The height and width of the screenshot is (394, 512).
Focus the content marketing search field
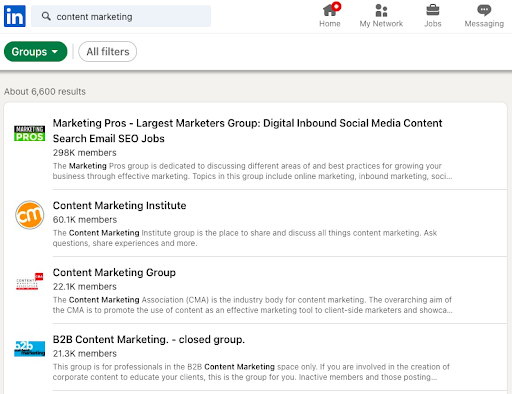click(x=121, y=16)
